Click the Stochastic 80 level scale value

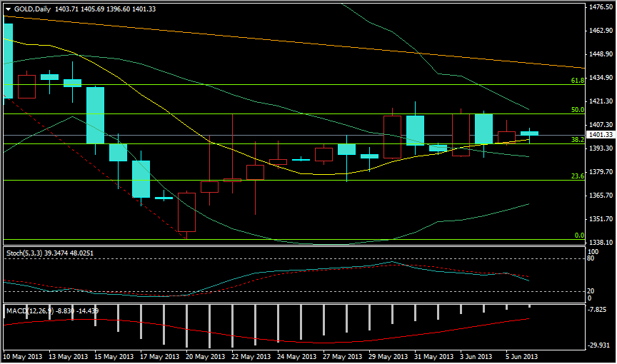tap(591, 258)
